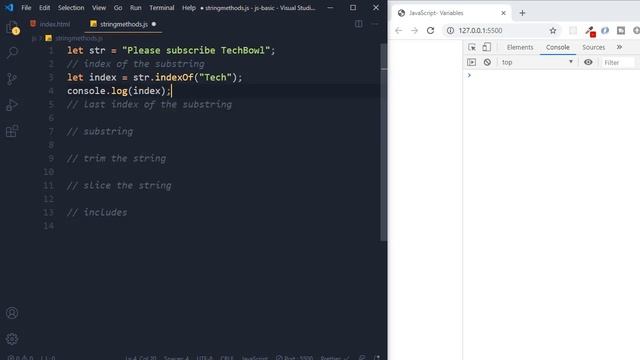Open the Selection menu
Screen dimensions: 640x360
click(71, 8)
